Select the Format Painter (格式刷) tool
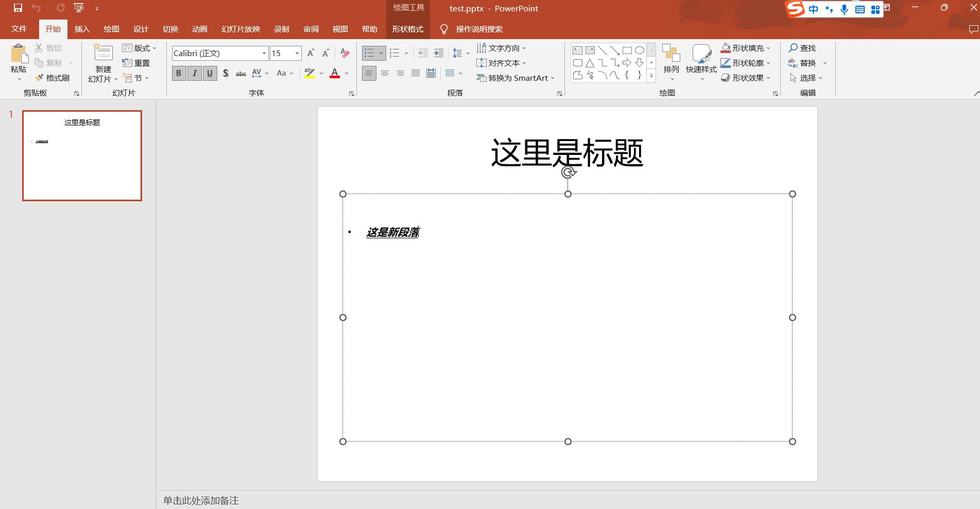 coord(54,78)
